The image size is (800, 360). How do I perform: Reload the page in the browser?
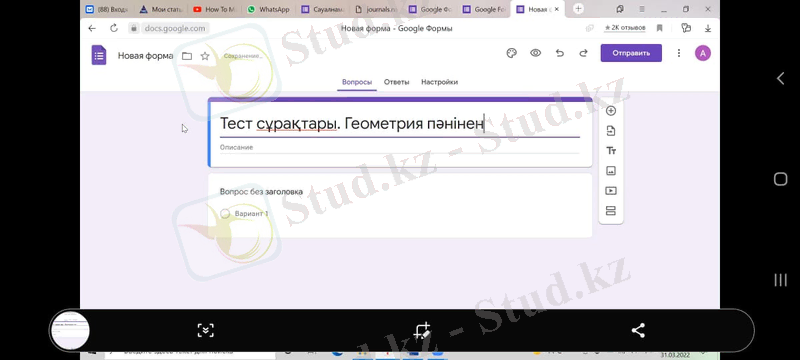click(114, 29)
